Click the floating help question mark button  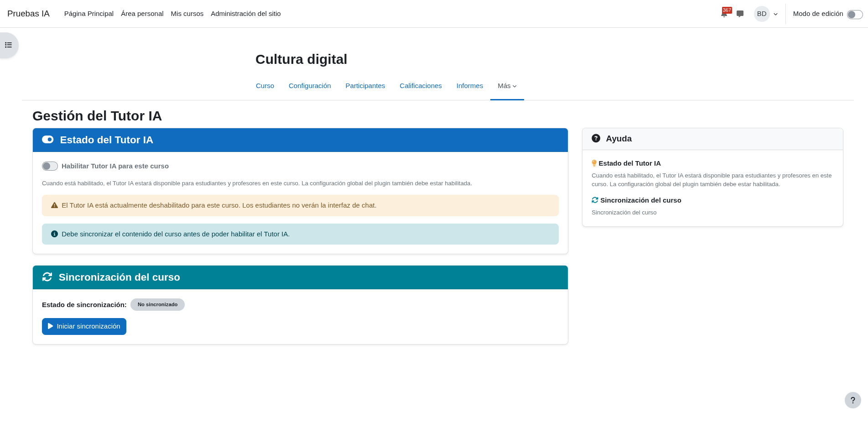[x=852, y=400]
